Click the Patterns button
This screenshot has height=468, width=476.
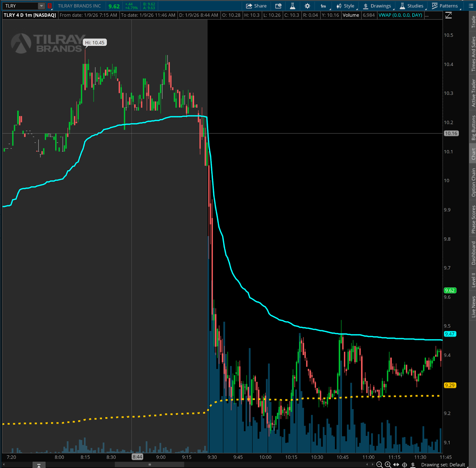445,6
